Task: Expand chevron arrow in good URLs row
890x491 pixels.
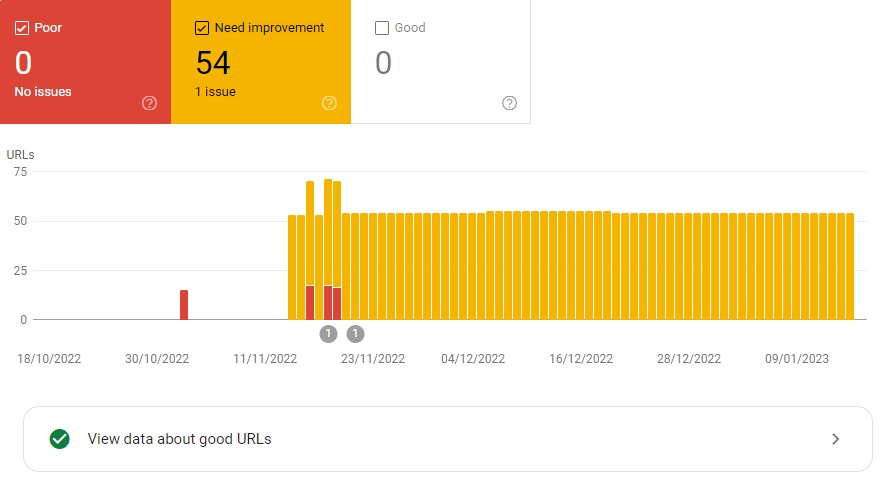Action: point(836,439)
